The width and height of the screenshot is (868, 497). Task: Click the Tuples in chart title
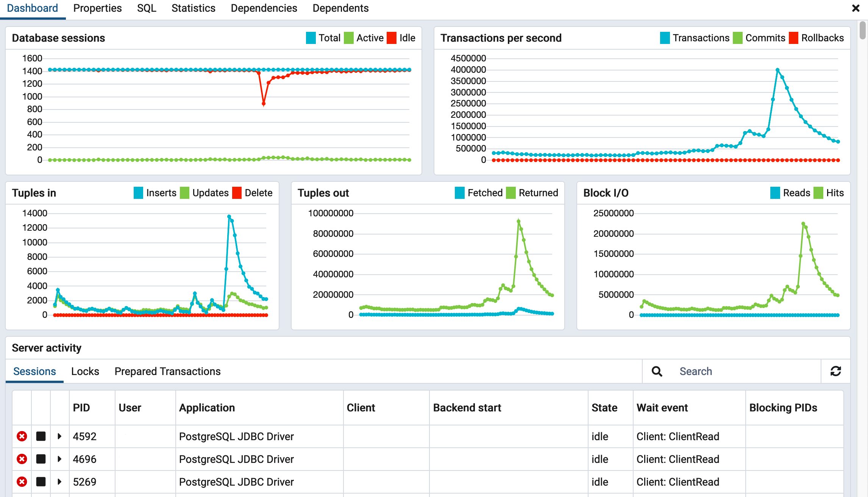pos(34,193)
